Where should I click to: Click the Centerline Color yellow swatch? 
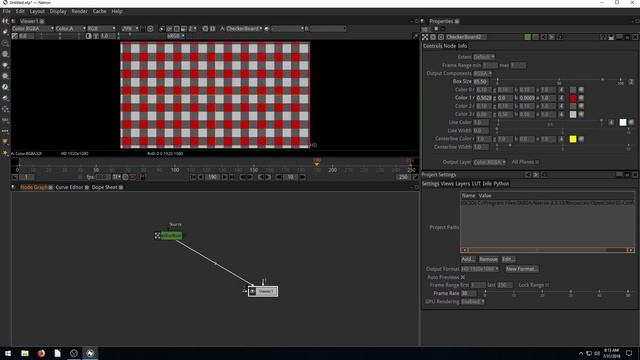coord(573,139)
